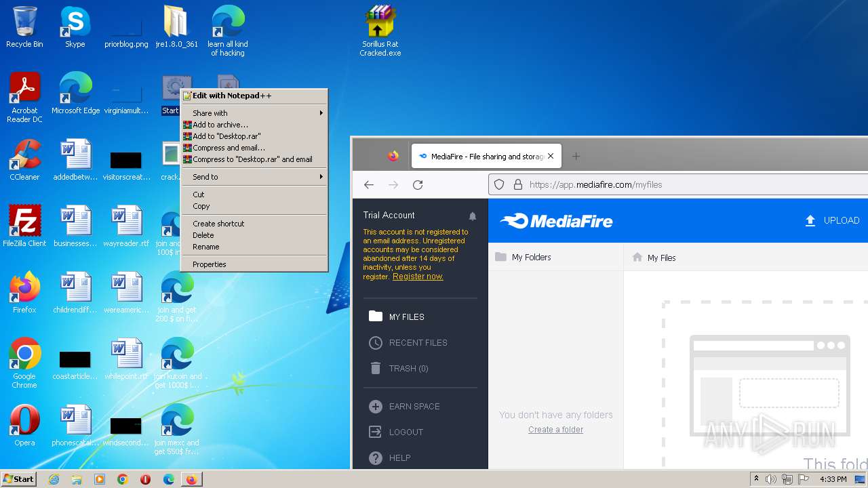Choose Edit with Notepad++
Screen dimensions: 868x488
pyautogui.click(x=254, y=96)
